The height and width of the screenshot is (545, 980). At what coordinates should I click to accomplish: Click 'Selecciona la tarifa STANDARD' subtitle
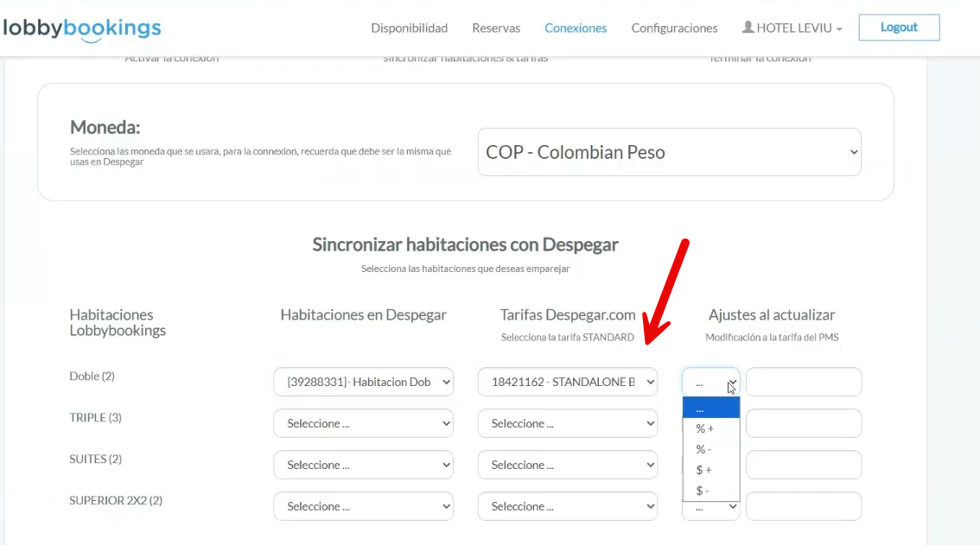(568, 338)
